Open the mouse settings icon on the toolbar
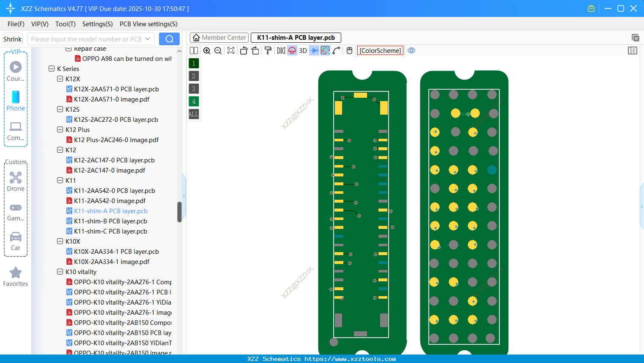 pyautogui.click(x=349, y=50)
